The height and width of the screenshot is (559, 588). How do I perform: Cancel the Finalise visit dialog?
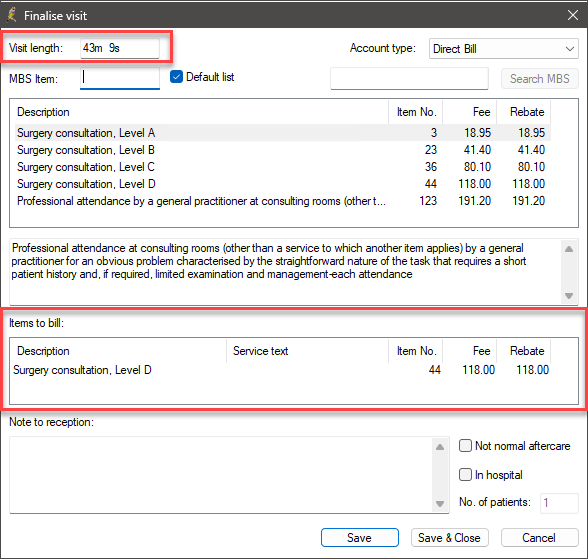point(539,538)
